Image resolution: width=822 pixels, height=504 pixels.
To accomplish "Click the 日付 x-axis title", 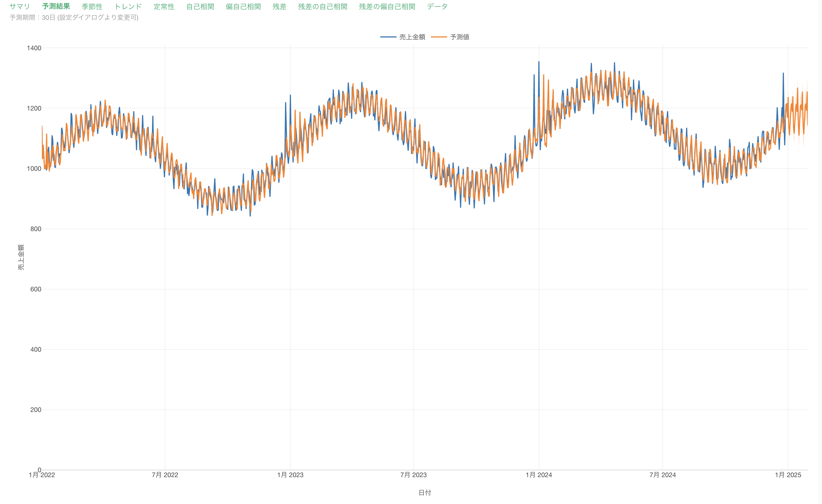I will point(425,493).
